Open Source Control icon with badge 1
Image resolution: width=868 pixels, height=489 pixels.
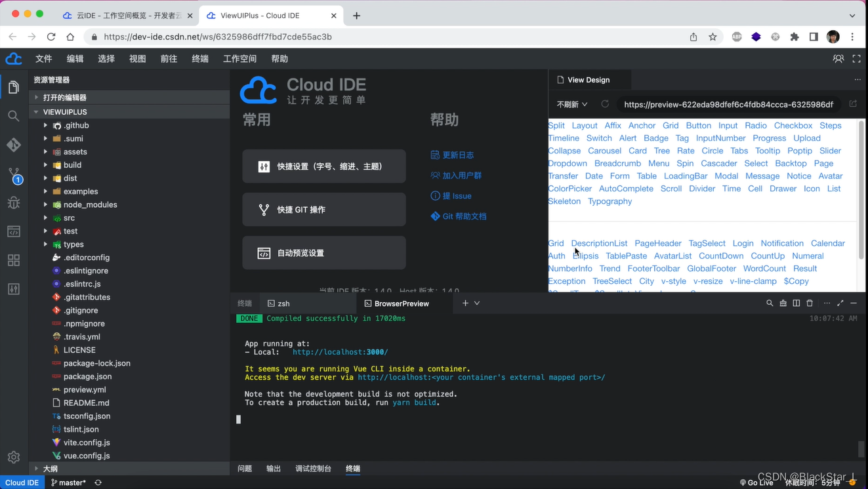[14, 175]
